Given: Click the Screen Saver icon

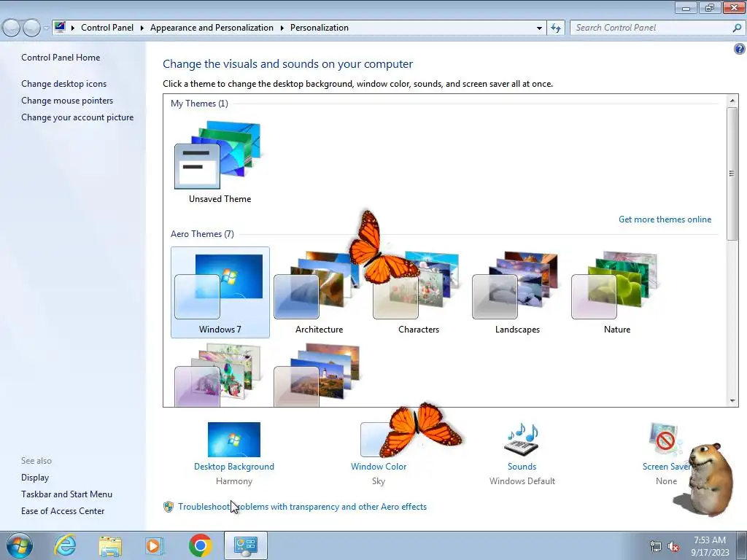Looking at the screenshot, I should click(665, 439).
